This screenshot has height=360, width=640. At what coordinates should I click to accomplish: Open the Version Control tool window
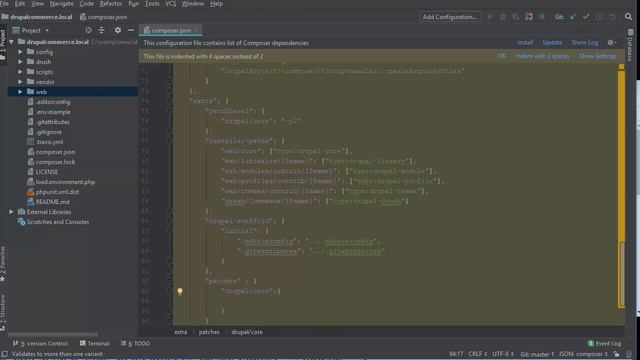[x=40, y=344]
